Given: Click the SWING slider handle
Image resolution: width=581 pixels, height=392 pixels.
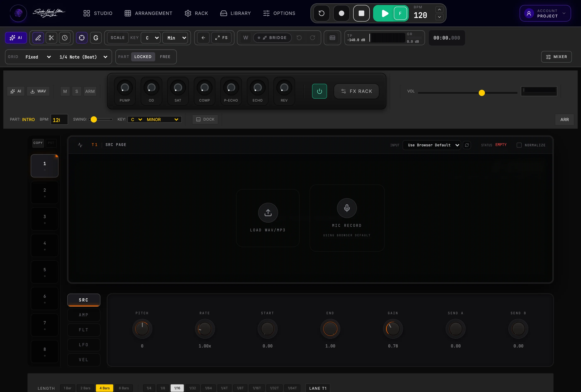Looking at the screenshot, I should [x=94, y=119].
